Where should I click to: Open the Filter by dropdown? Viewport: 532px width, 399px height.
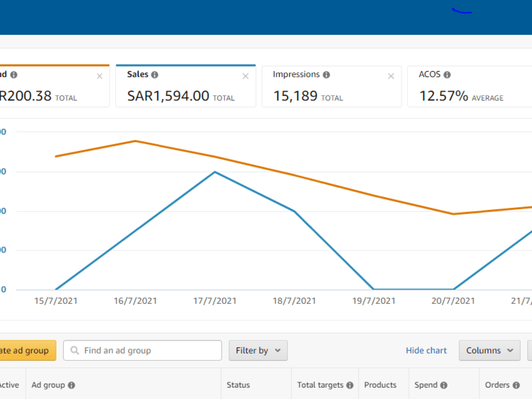click(258, 351)
